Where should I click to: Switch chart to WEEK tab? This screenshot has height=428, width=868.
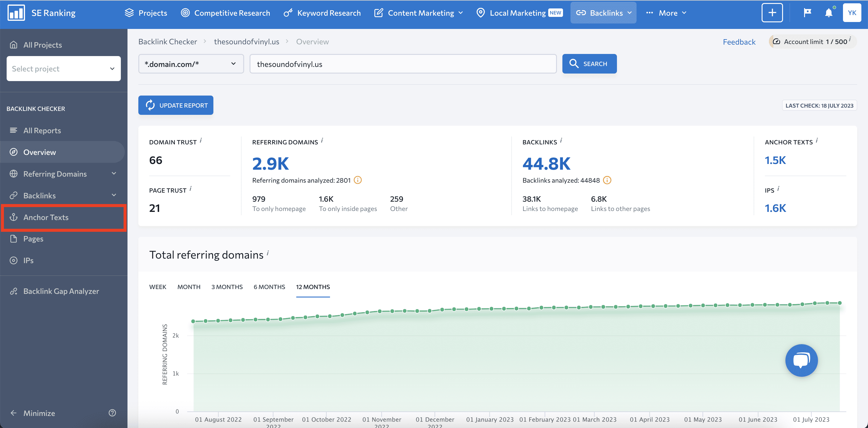tap(158, 287)
